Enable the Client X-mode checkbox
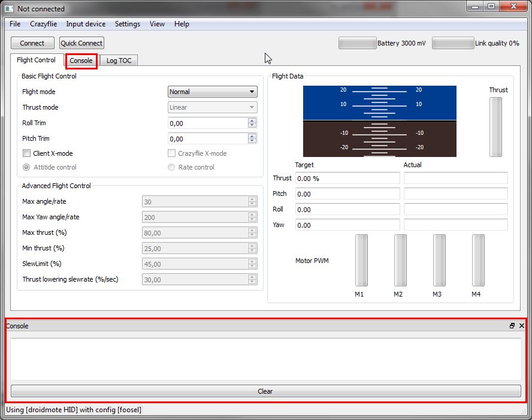 [x=26, y=153]
